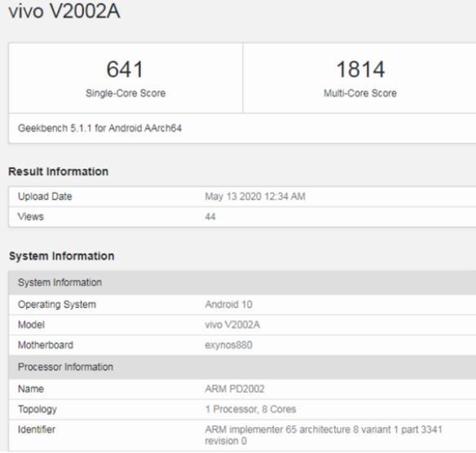
Task: Click the Views count 44
Action: 210,217
